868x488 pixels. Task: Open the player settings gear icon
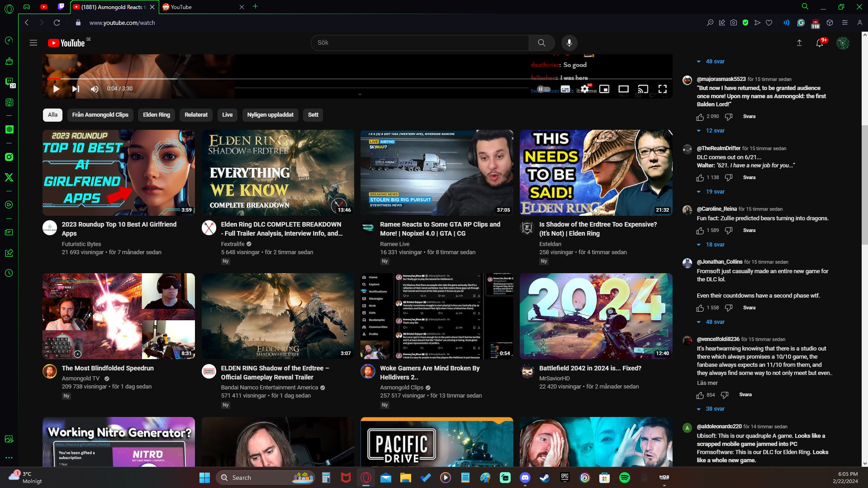[584, 89]
